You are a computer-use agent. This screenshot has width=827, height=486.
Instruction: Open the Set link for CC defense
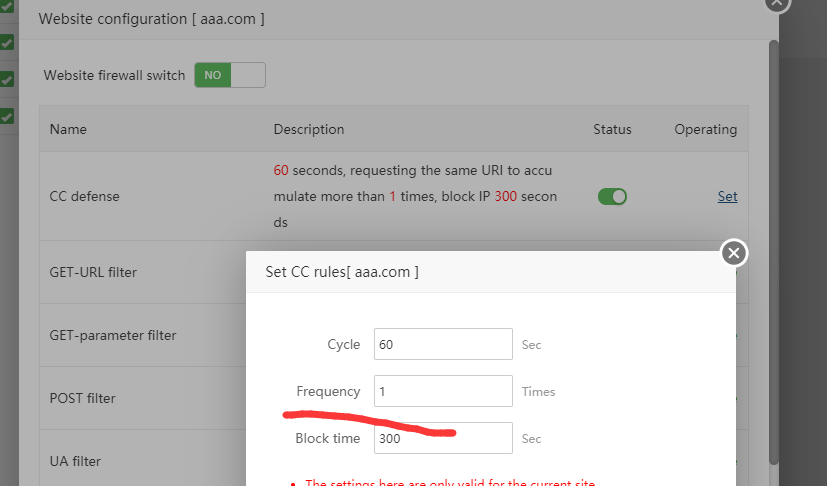click(727, 197)
